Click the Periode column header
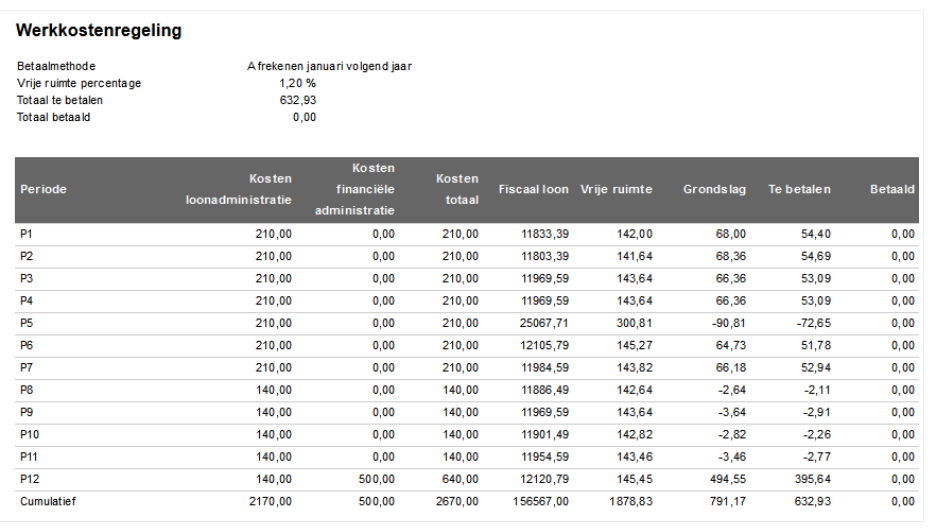 pyautogui.click(x=44, y=190)
